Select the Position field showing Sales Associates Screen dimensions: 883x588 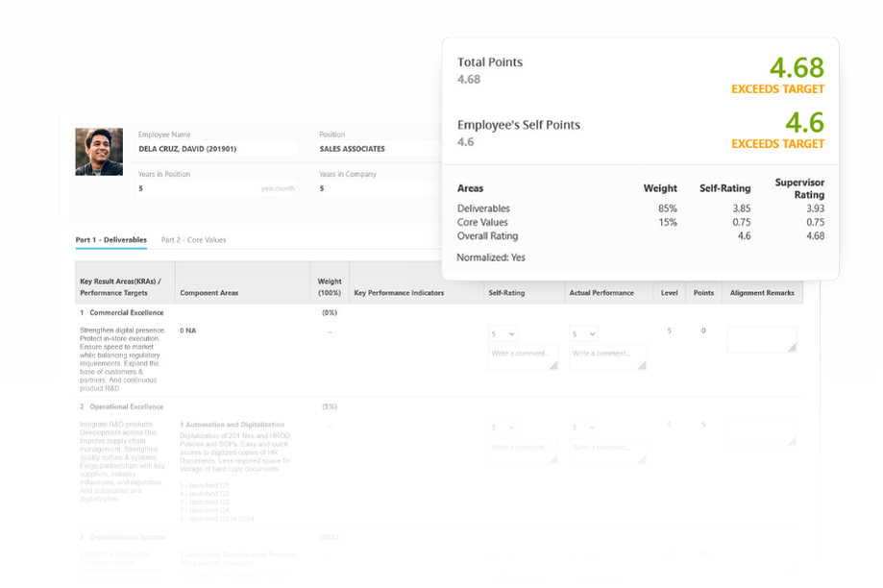point(375,149)
